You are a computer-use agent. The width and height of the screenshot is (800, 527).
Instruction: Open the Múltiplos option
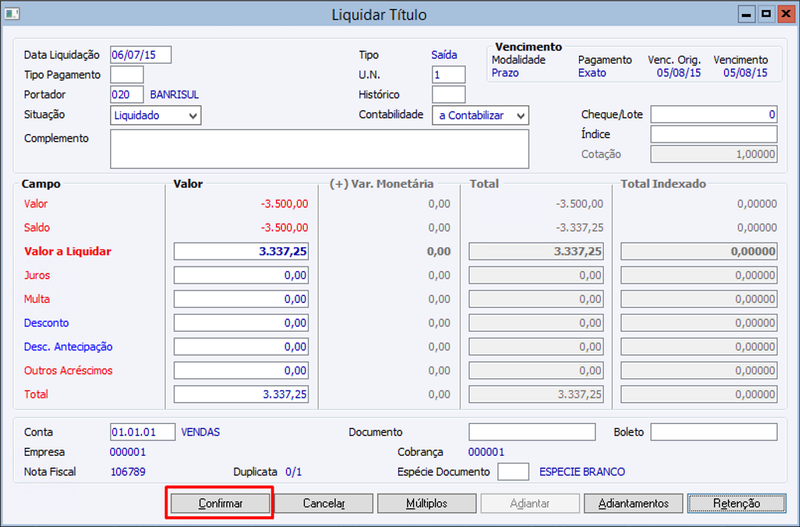point(427,503)
